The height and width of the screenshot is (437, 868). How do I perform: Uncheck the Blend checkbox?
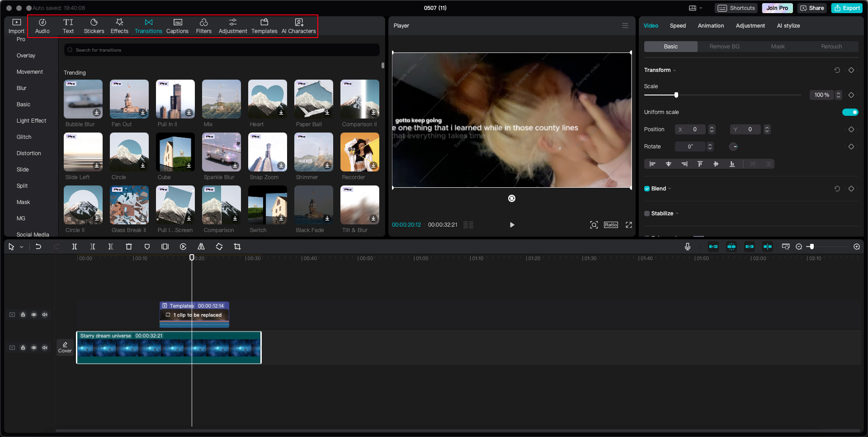tap(646, 189)
